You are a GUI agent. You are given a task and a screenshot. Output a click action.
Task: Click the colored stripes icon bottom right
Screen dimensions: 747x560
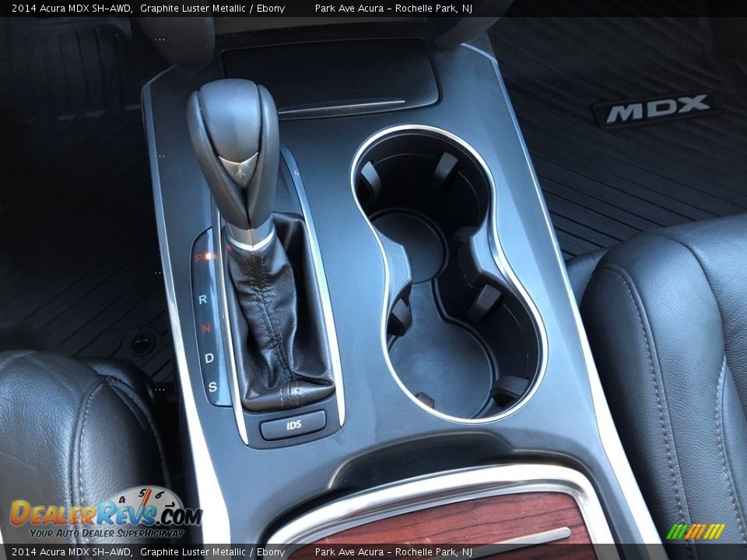point(695,531)
